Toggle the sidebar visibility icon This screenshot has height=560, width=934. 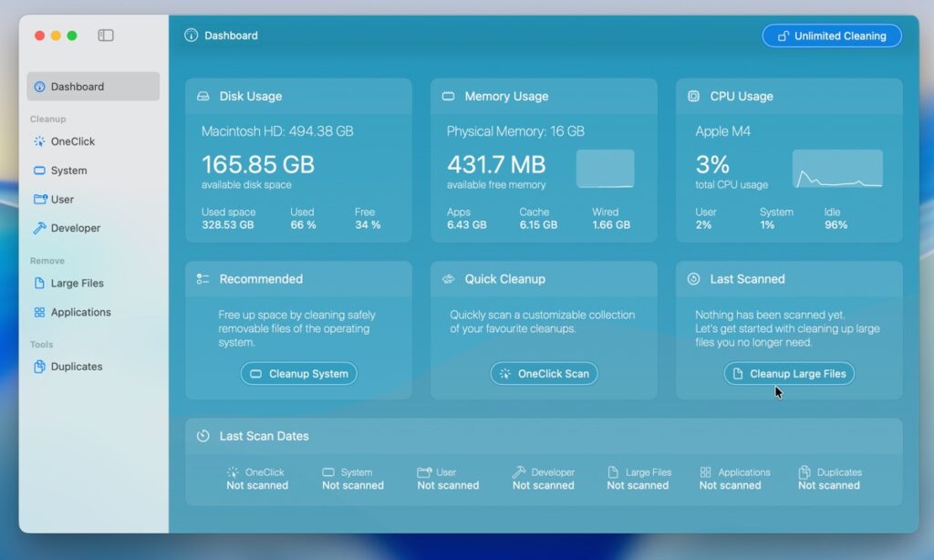coord(106,36)
